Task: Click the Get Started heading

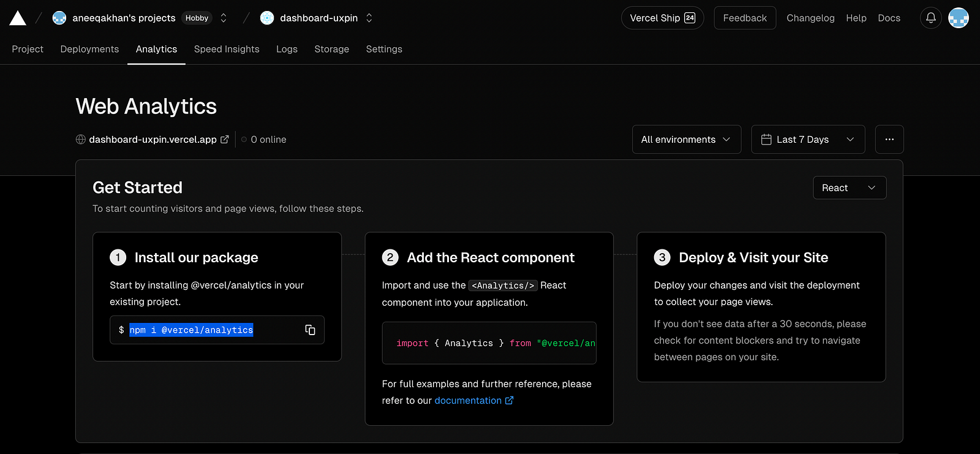Action: click(x=137, y=187)
